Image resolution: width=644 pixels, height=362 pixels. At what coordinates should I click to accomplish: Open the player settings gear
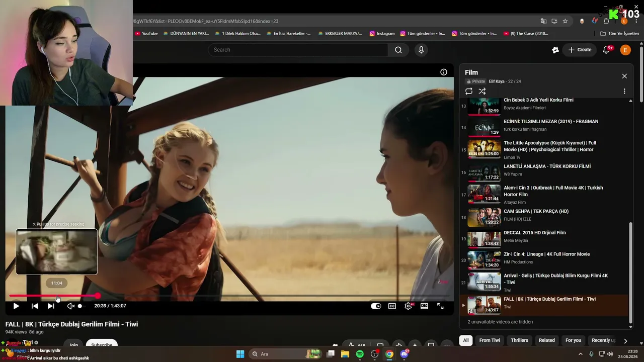coord(408,306)
